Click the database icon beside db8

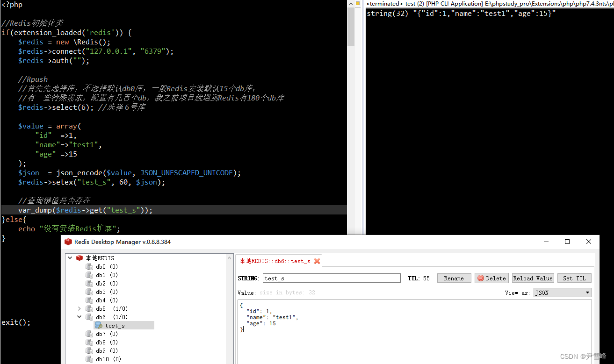(x=89, y=342)
